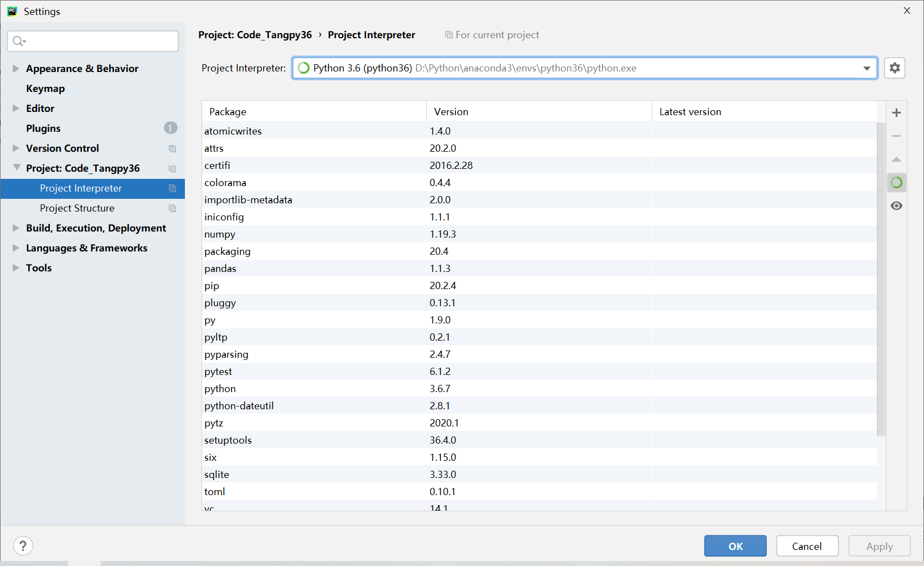924x566 pixels.
Task: Focus the settings search field
Action: point(93,41)
